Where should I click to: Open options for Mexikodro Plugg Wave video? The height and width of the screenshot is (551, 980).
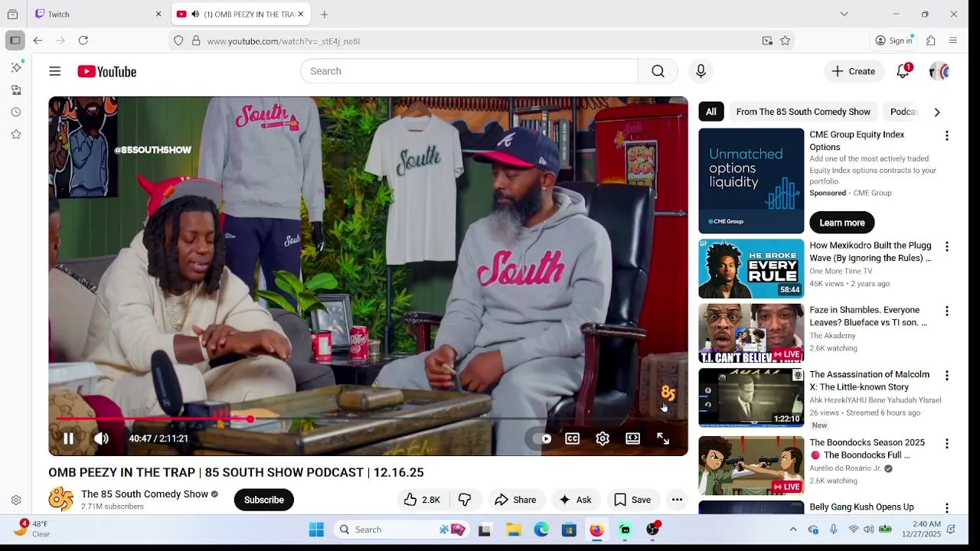(x=947, y=246)
